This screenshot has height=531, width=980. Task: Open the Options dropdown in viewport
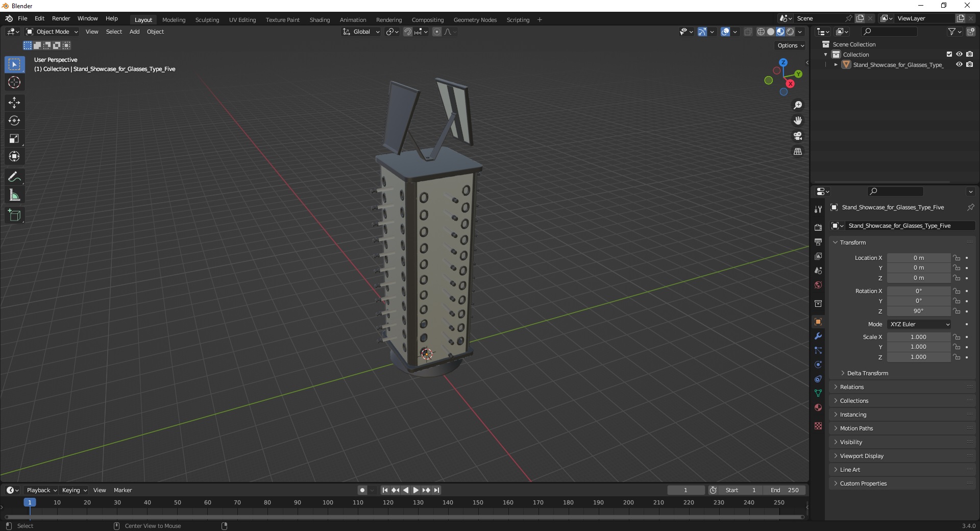click(791, 45)
